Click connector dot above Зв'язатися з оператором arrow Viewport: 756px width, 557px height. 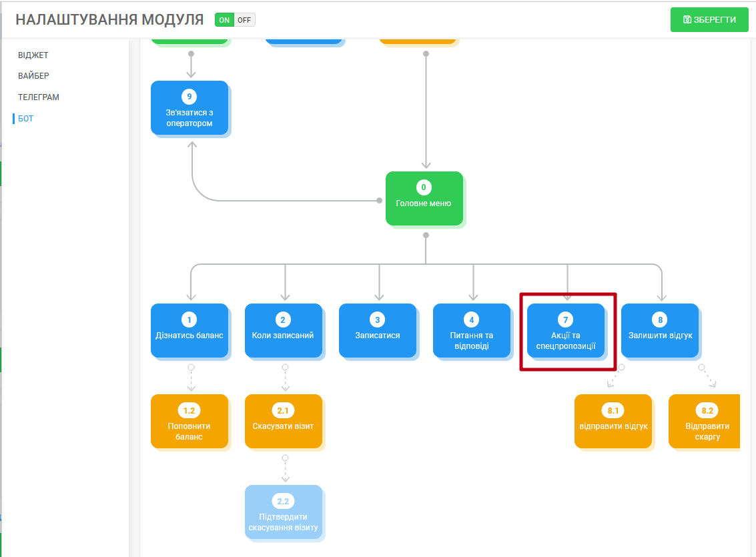point(191,53)
